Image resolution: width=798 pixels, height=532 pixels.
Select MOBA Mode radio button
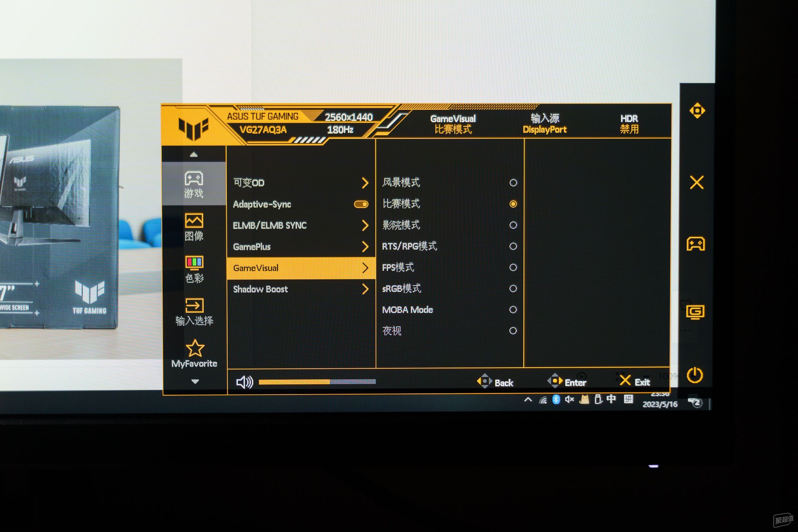[x=513, y=309]
